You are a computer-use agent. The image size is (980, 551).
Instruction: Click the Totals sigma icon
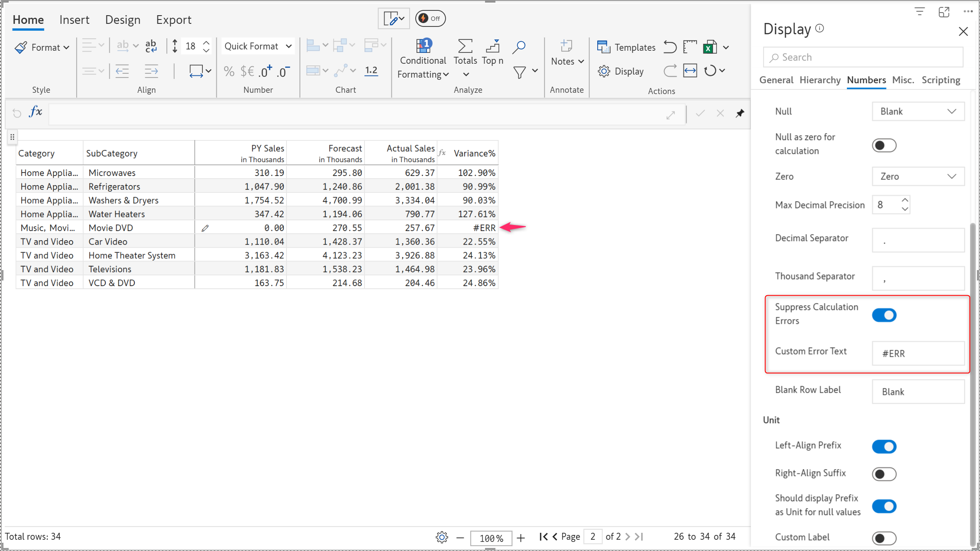tap(465, 46)
